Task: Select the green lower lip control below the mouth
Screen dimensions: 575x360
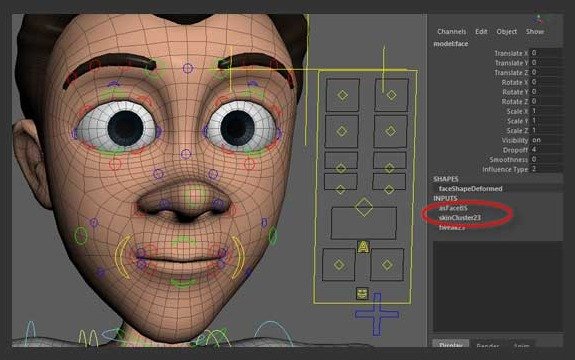Action: (183, 283)
